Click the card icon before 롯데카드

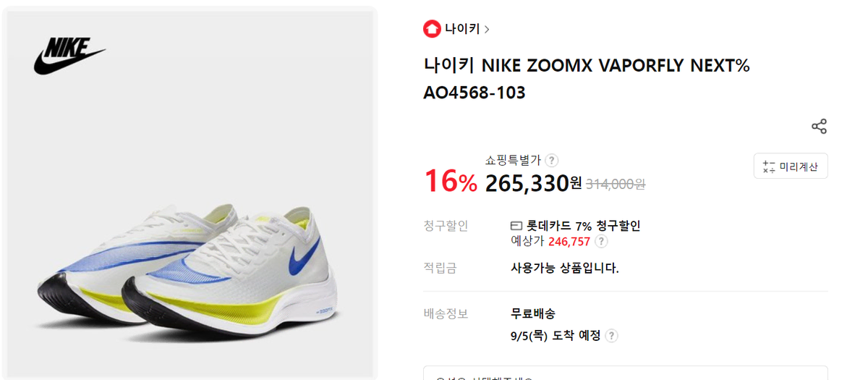point(516,226)
